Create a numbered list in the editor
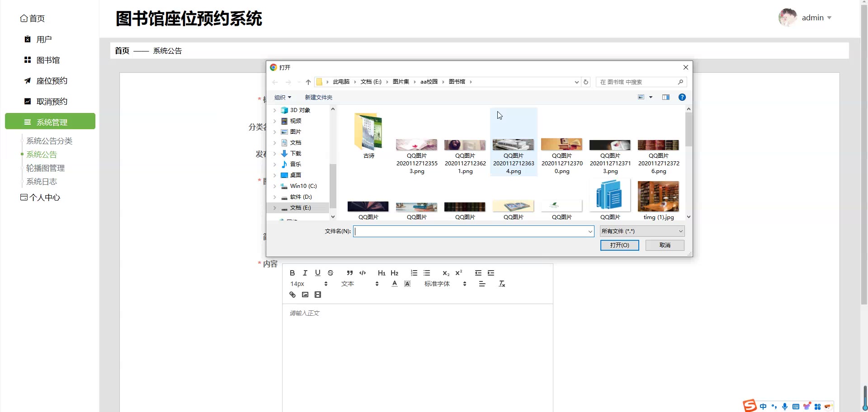868x412 pixels. (414, 273)
